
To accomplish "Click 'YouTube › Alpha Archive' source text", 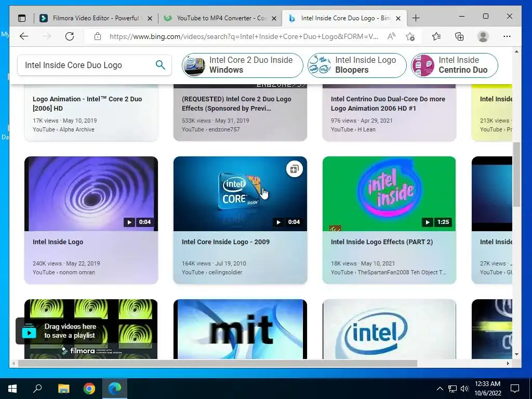I will coord(63,129).
